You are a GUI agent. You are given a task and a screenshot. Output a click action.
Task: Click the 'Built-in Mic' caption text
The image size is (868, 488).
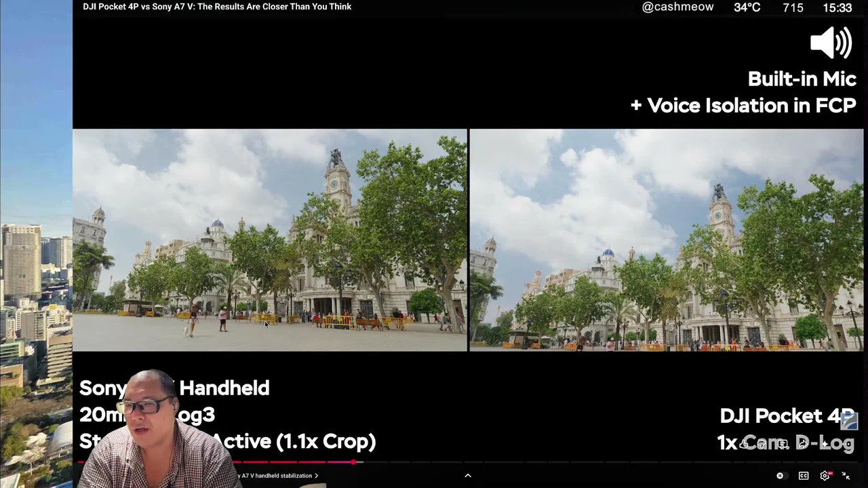[802, 79]
